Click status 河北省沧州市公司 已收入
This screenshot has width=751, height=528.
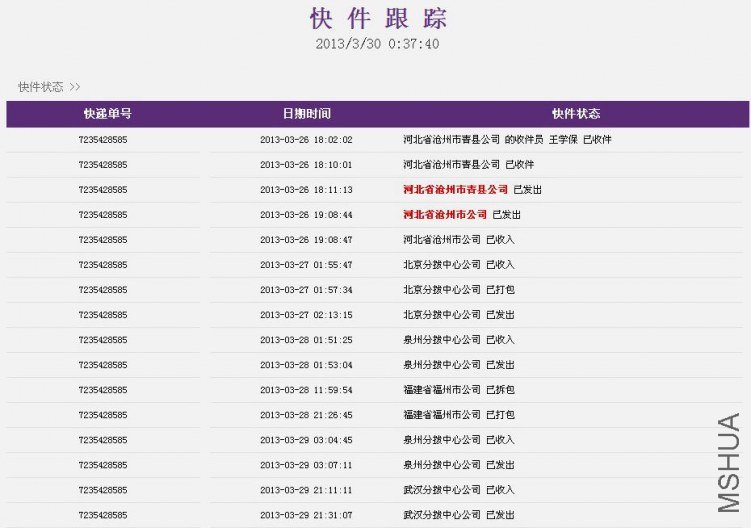[x=459, y=240]
